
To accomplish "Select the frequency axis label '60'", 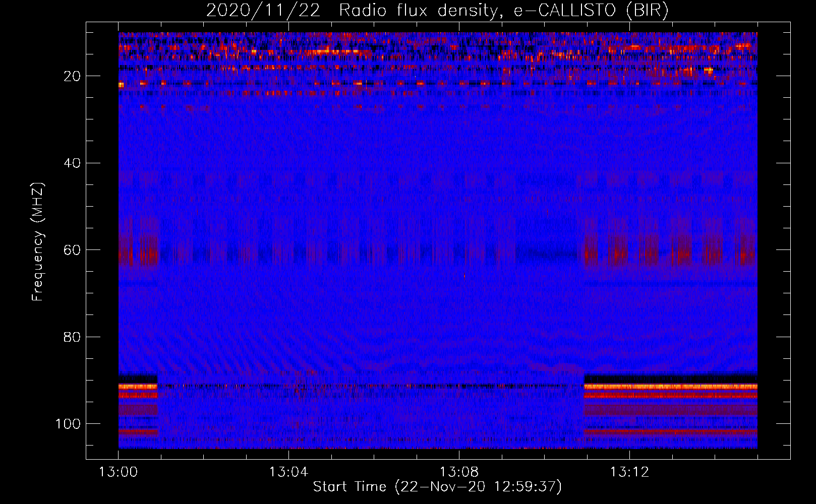I will (73, 250).
